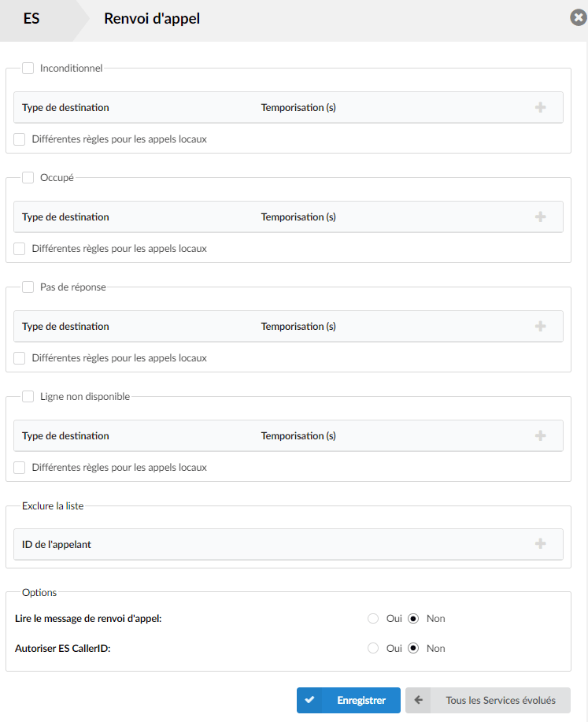Enable the Pas de réponse checkbox

coord(28,287)
